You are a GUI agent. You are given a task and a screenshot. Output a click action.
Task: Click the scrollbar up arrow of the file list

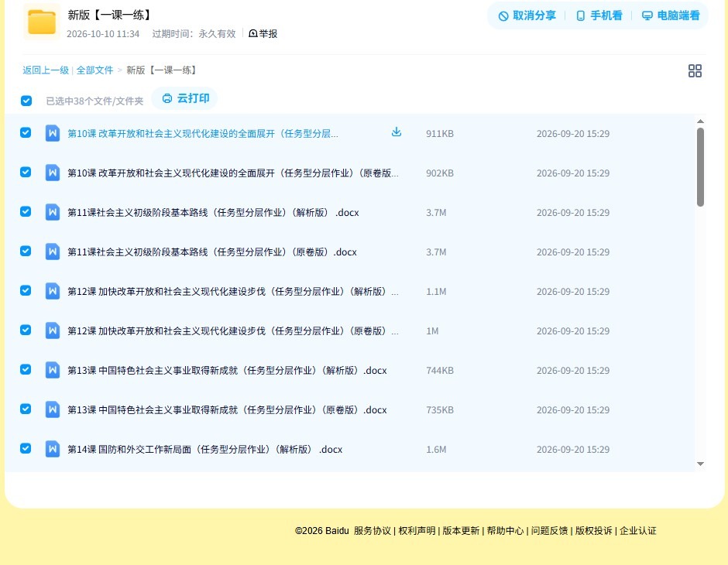(x=700, y=121)
